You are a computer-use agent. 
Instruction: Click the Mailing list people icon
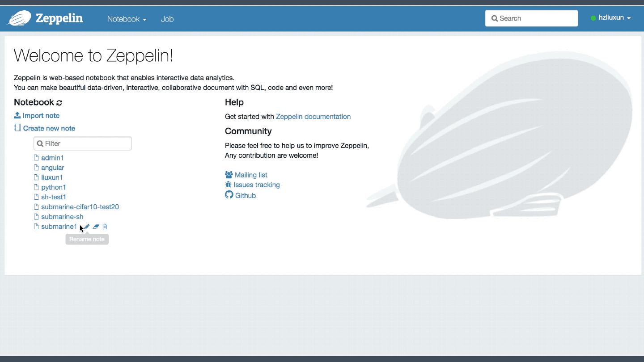229,175
